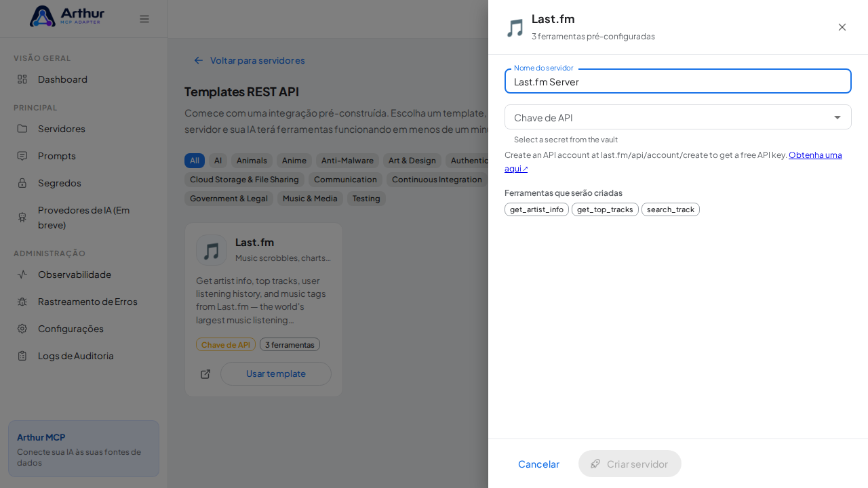Select Cloud Storage & File Sharing filter
868x488 pixels.
coord(244,180)
